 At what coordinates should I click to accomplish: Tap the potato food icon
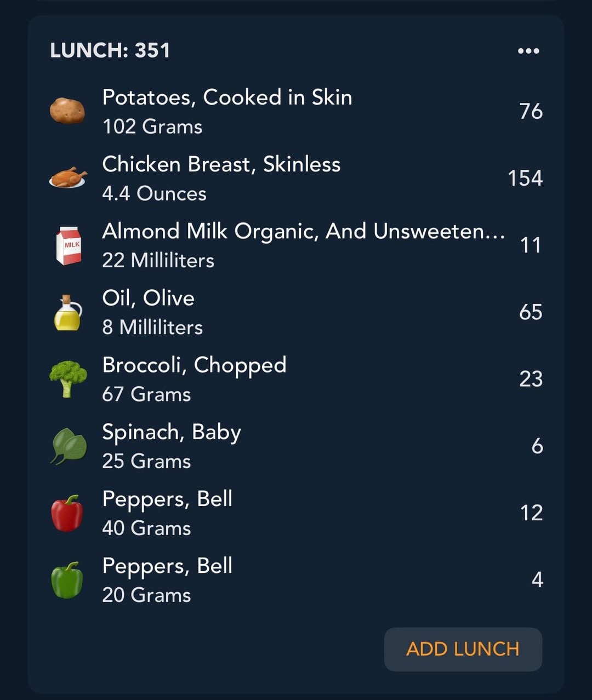(67, 111)
